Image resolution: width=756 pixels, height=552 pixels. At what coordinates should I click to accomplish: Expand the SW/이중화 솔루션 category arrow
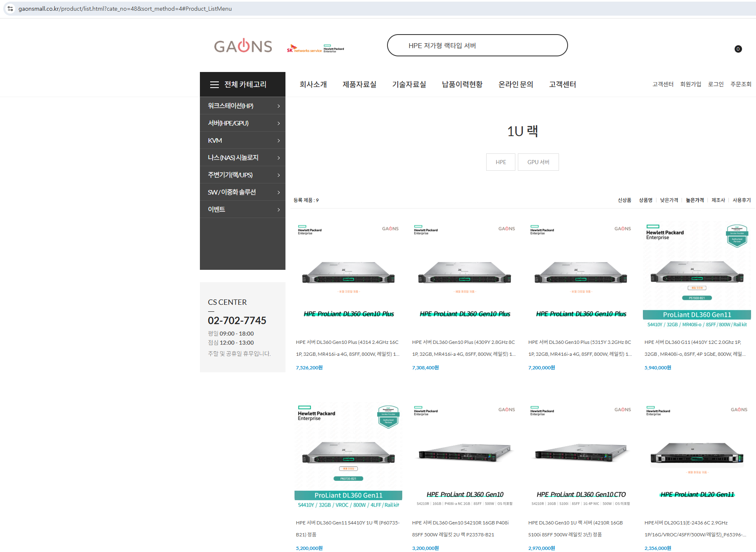pos(278,193)
